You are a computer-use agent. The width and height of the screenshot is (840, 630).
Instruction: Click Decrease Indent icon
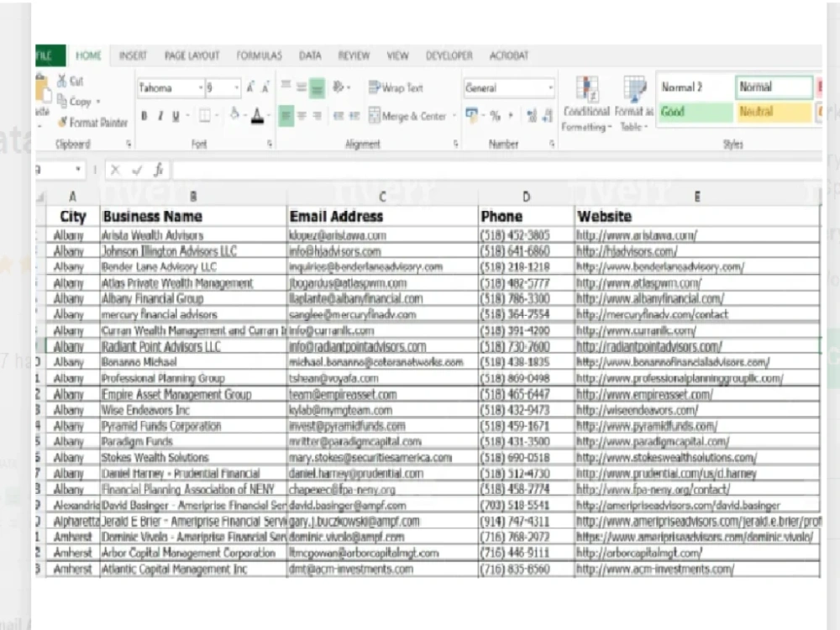[339, 116]
